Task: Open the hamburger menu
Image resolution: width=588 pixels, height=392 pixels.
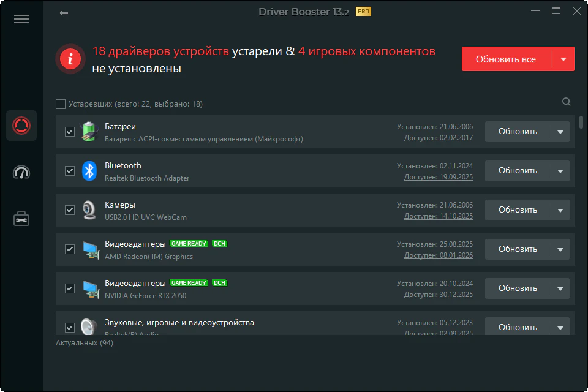Action: 21,19
